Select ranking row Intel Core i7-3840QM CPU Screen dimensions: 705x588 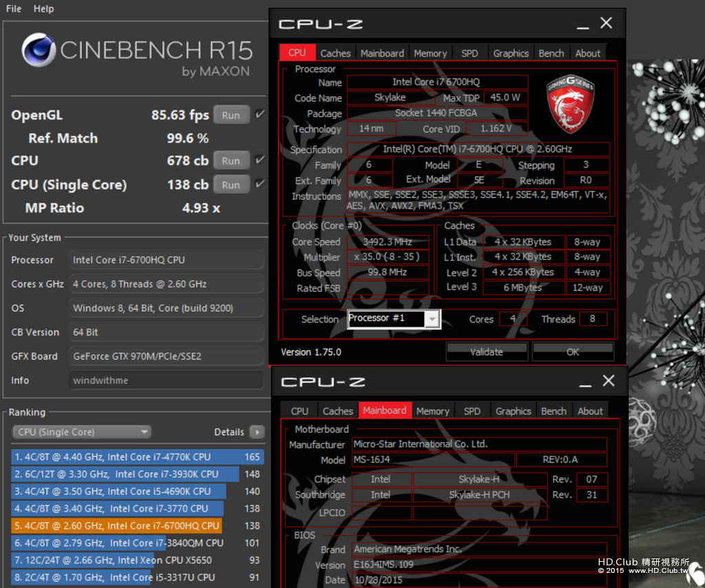point(137,543)
